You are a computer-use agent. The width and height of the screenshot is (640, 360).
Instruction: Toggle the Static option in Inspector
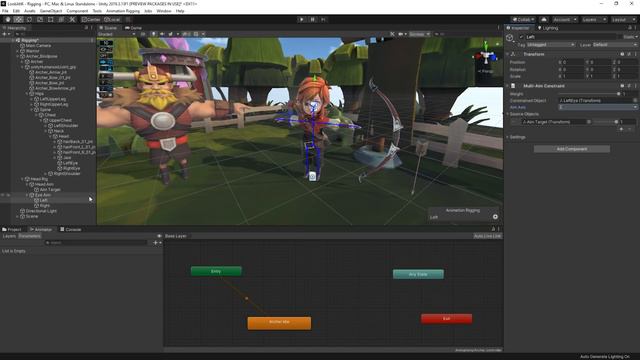coord(629,37)
